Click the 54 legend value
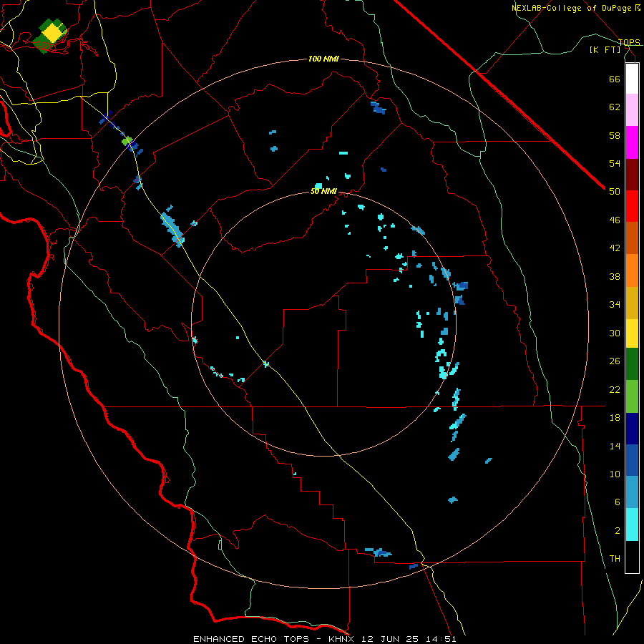 (615, 163)
